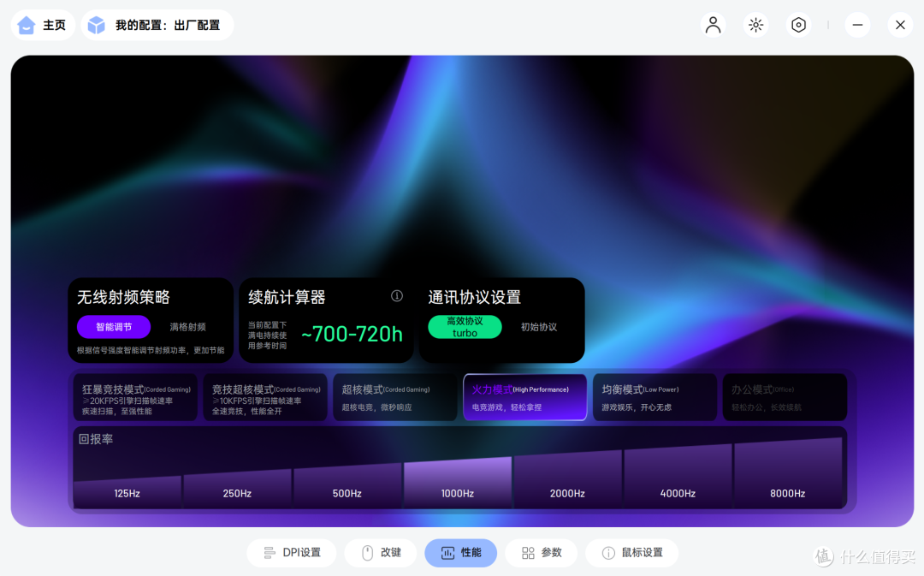This screenshot has height=576, width=924.
Task: Open 我的配置 出厂配置 profile button
Action: (x=157, y=26)
